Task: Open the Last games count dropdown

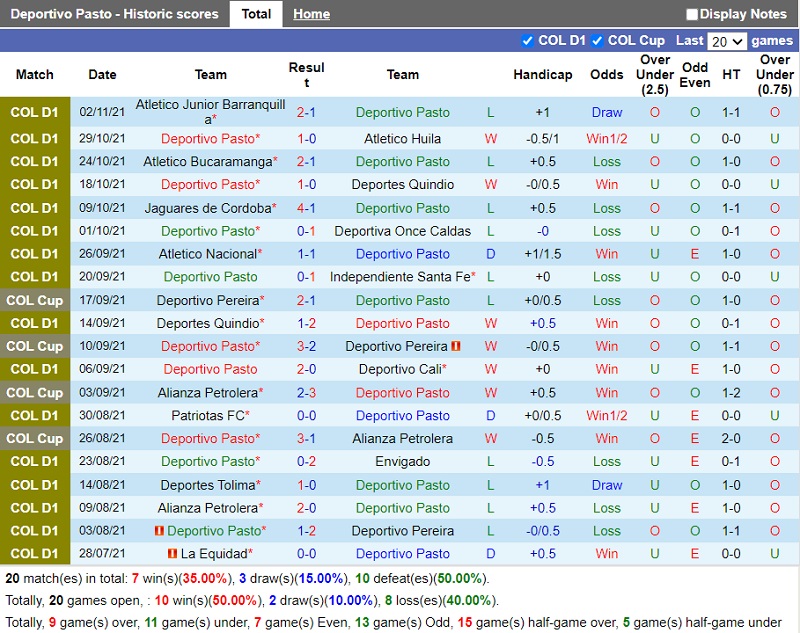Action: click(x=726, y=41)
